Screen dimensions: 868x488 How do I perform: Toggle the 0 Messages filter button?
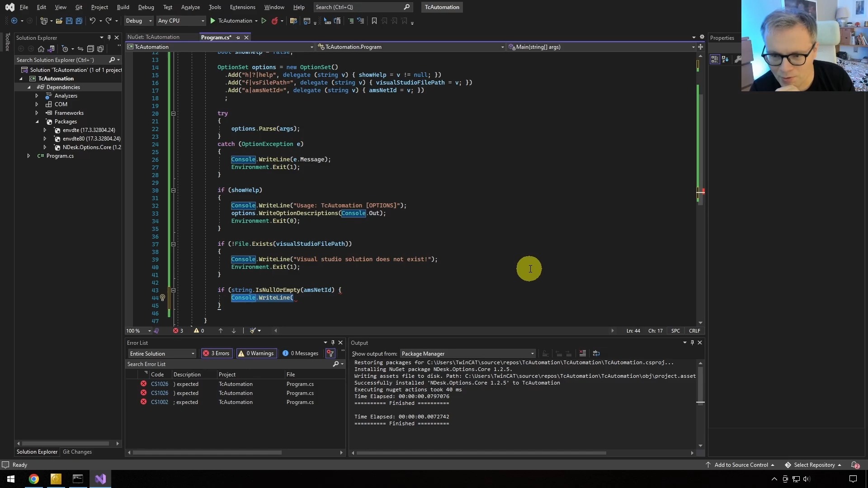[301, 353]
